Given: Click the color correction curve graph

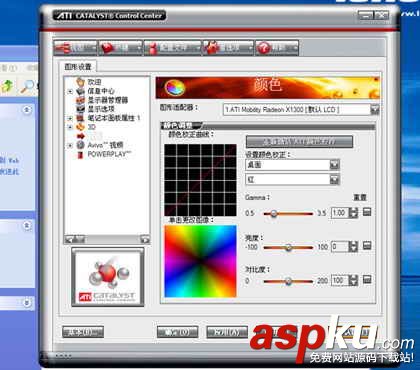Looking at the screenshot, I should [200, 180].
